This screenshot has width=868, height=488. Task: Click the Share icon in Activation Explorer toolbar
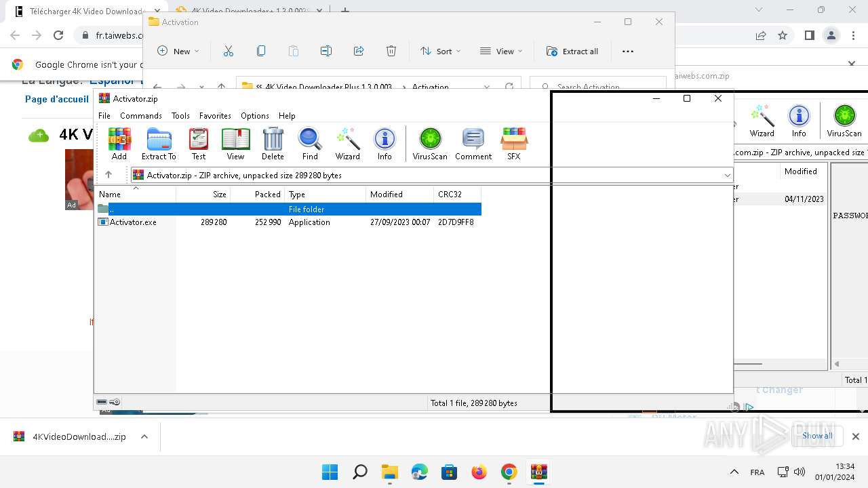(359, 51)
